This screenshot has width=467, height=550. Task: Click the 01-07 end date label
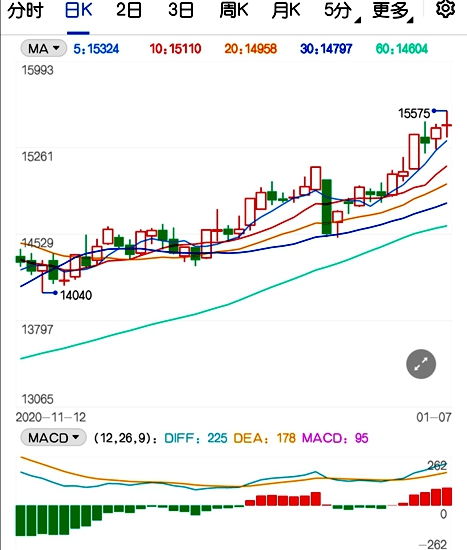point(434,417)
